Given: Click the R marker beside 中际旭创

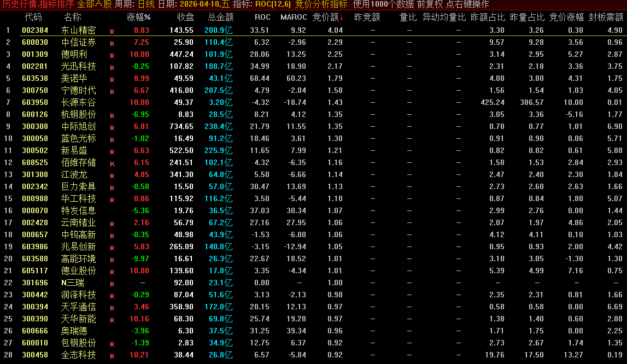Looking at the screenshot, I should click(x=112, y=127).
